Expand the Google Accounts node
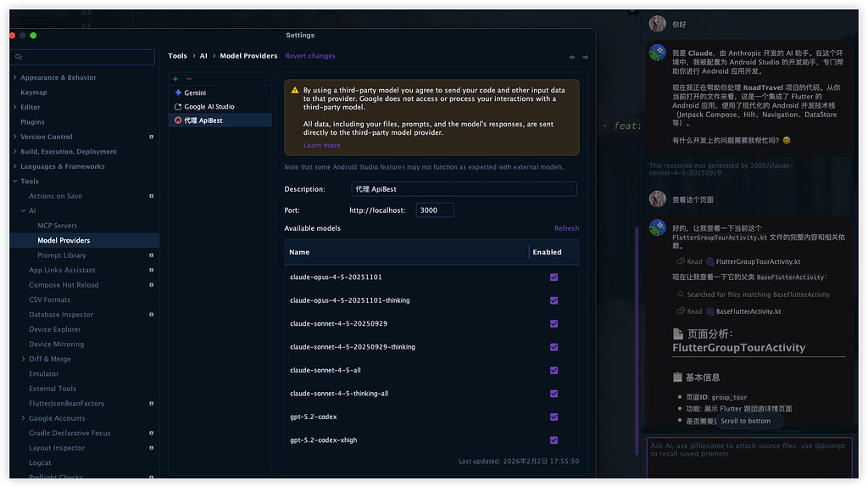This screenshot has height=487, width=868. [23, 418]
